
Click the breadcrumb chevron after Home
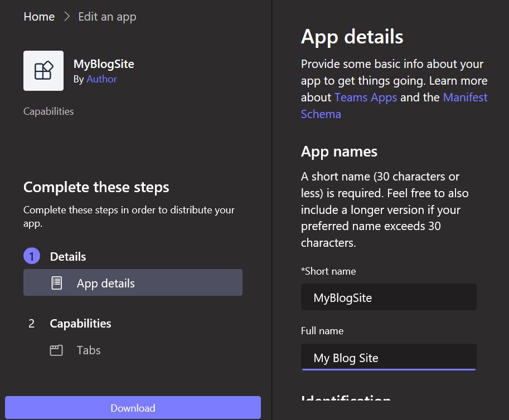point(67,16)
